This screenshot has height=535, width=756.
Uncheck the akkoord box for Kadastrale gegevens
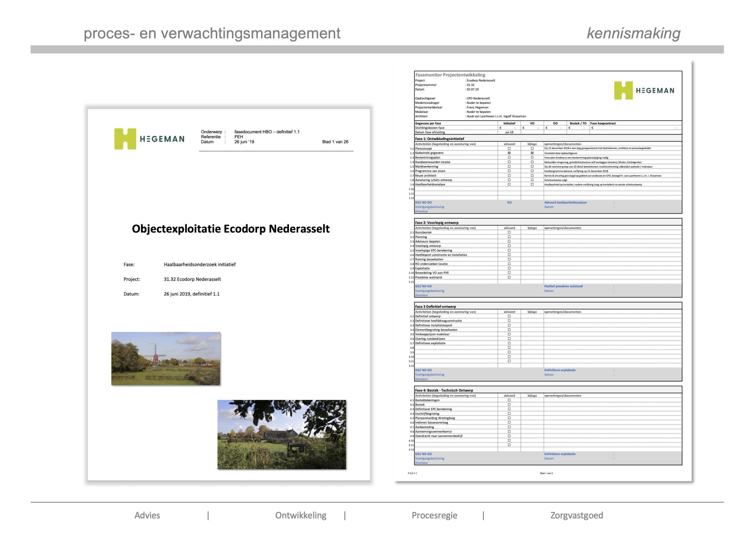tap(509, 153)
